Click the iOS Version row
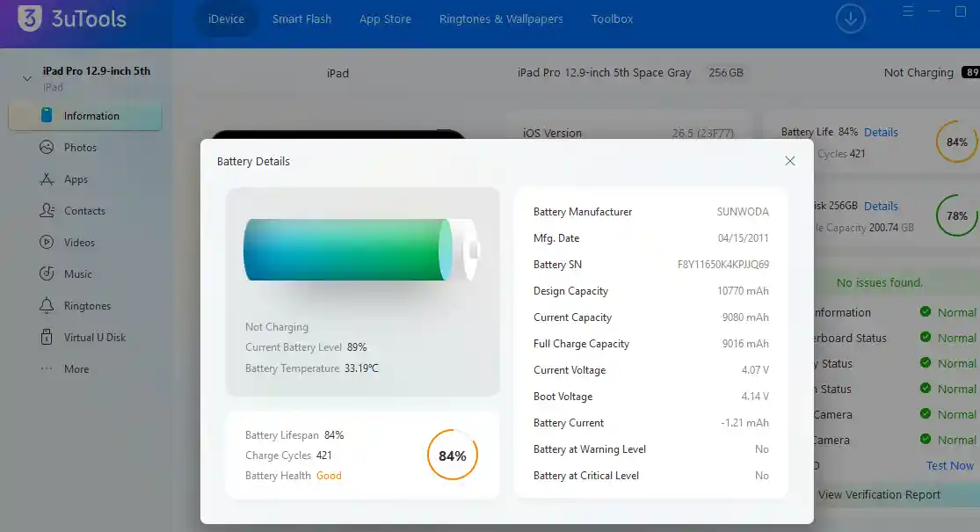 628,133
